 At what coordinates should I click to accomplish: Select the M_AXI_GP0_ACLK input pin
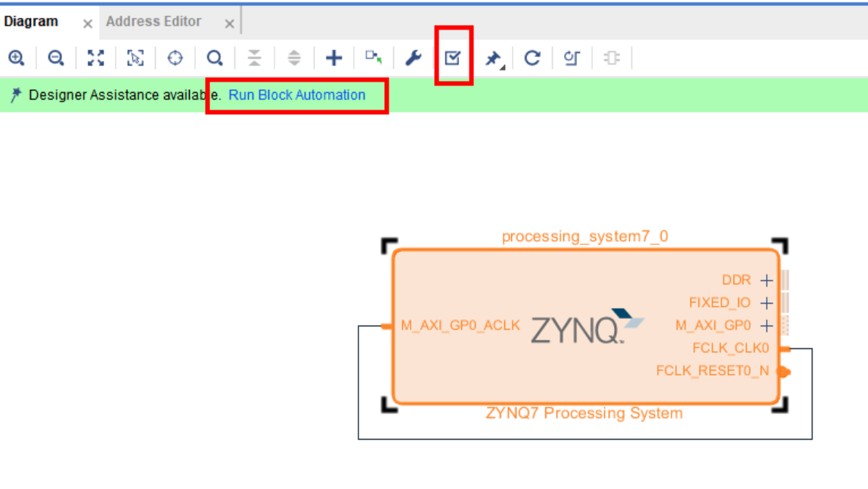pyautogui.click(x=386, y=327)
